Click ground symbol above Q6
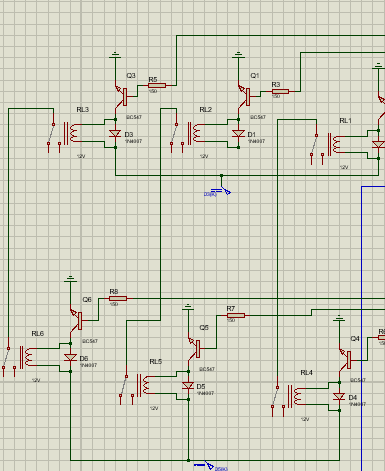The height and width of the screenshot is (471, 385). (70, 279)
